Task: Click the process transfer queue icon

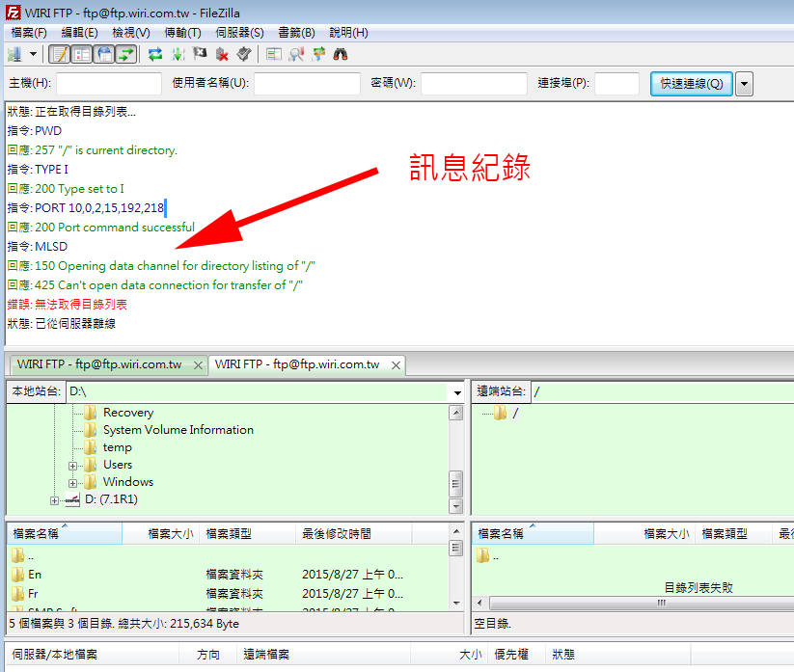Action: coord(178,54)
